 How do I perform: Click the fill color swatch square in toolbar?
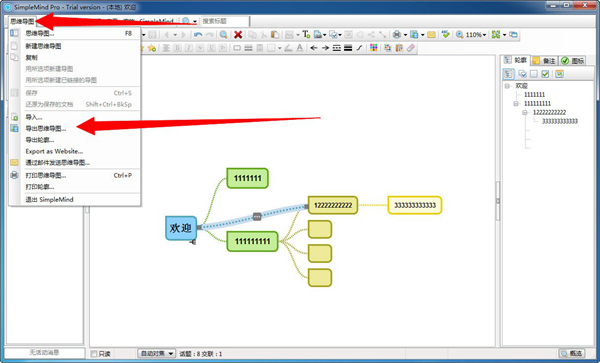(x=271, y=48)
